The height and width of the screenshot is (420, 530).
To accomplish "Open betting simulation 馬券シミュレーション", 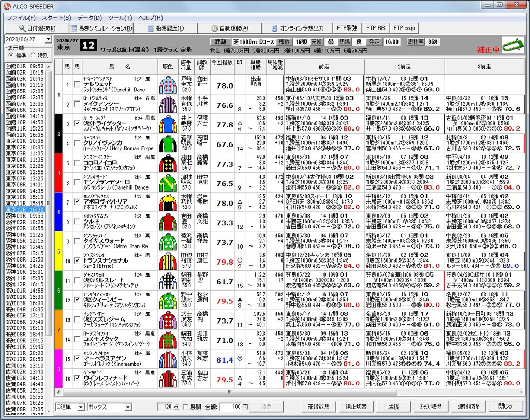I will (x=101, y=28).
